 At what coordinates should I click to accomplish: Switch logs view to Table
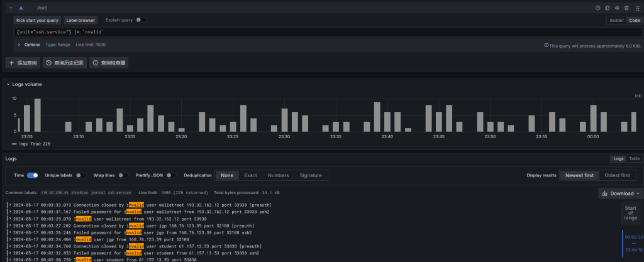[635, 159]
